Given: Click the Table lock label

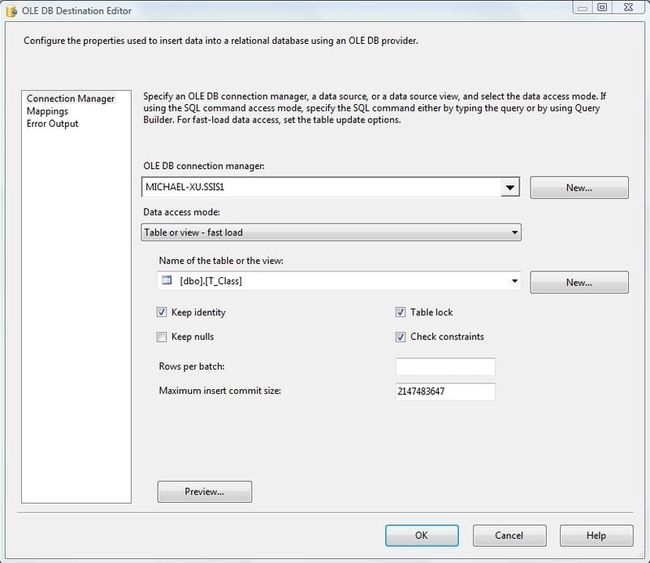Looking at the screenshot, I should click(432, 312).
